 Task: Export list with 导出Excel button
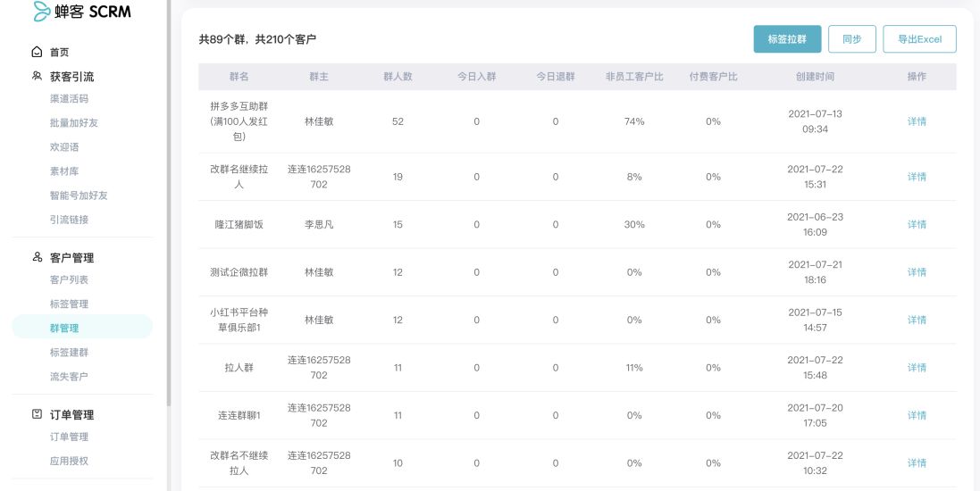(x=919, y=38)
